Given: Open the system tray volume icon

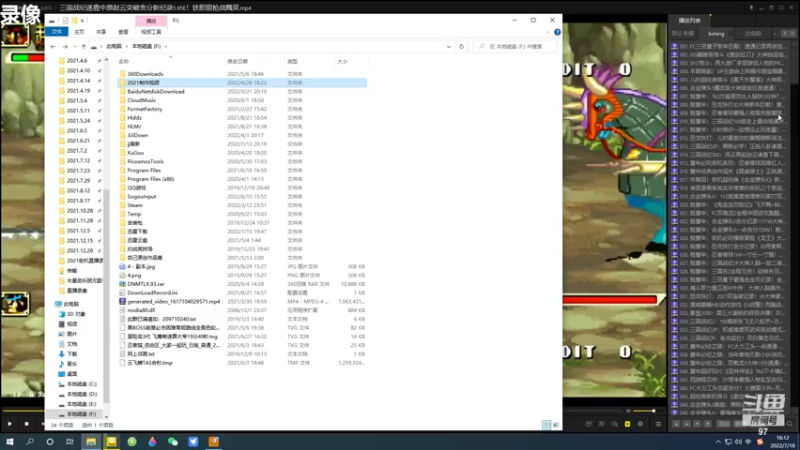Looking at the screenshot, I should [738, 442].
